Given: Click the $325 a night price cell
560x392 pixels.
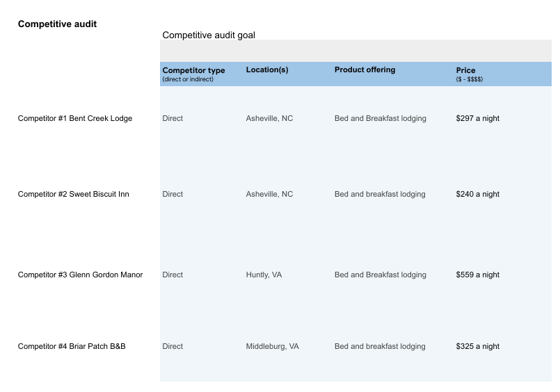Looking at the screenshot, I should (477, 347).
